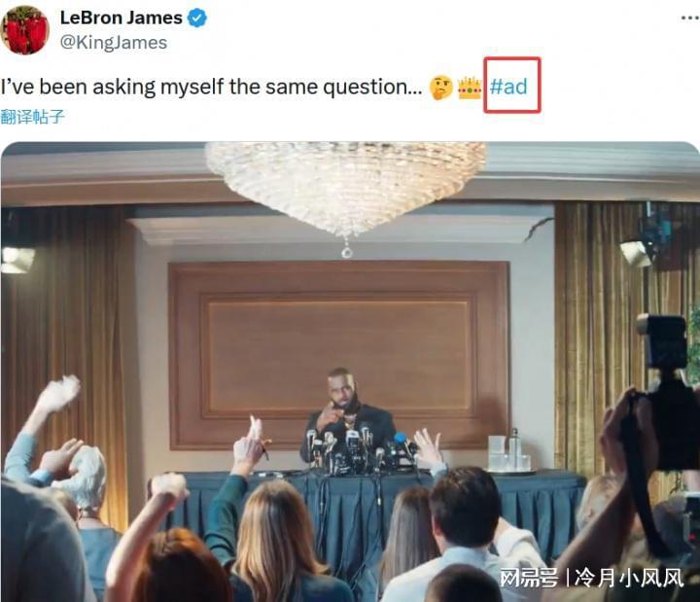Click the 冷月小风风 watermark name
This screenshot has height=602, width=700.
point(629,578)
